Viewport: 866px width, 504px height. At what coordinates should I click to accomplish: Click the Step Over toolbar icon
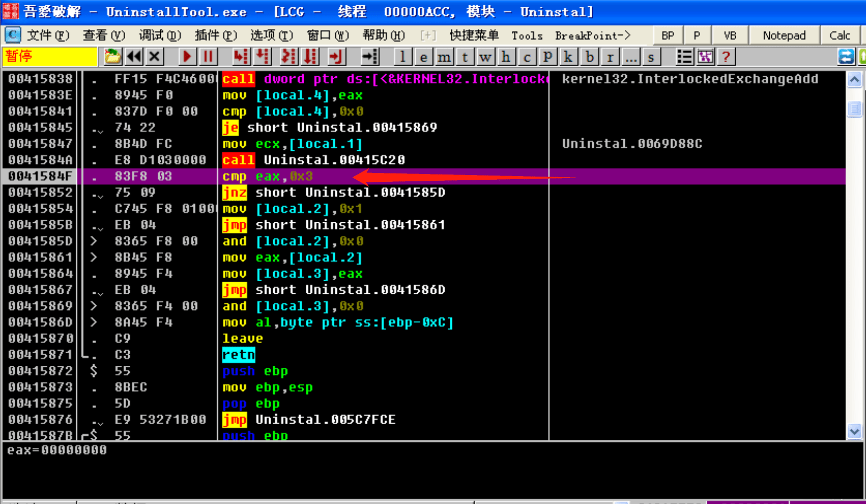[262, 56]
